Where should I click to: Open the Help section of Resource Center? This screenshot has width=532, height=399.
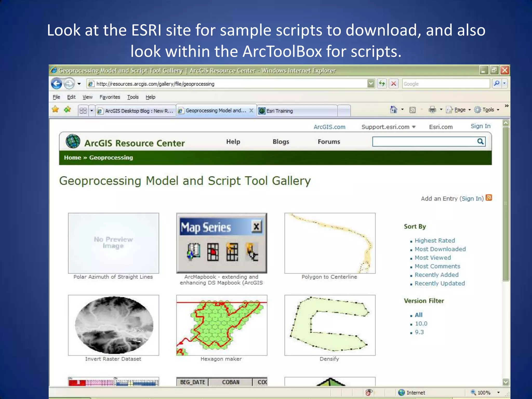click(x=233, y=142)
